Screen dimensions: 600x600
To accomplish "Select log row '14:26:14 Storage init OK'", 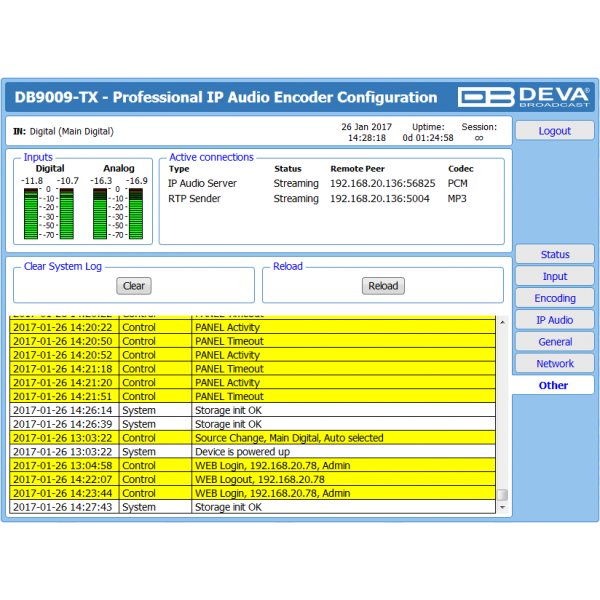I will tap(253, 410).
